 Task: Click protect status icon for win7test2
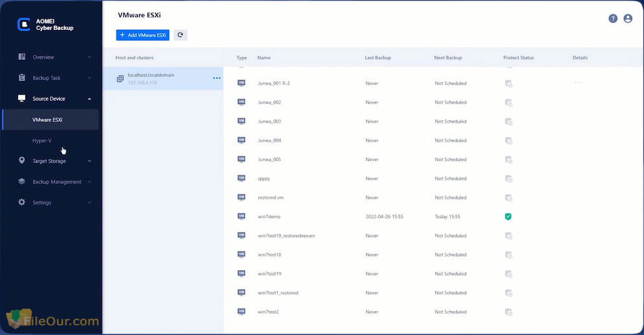point(508,312)
